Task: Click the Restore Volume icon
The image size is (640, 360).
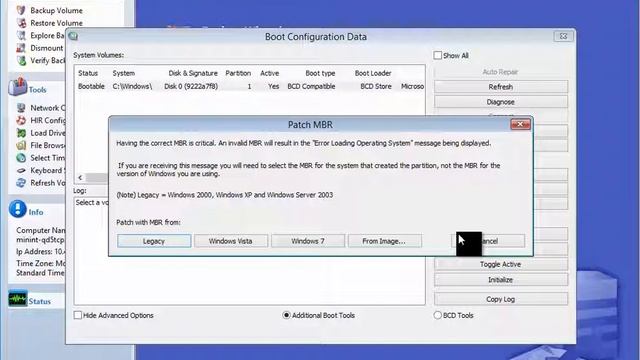Action: (x=21, y=23)
